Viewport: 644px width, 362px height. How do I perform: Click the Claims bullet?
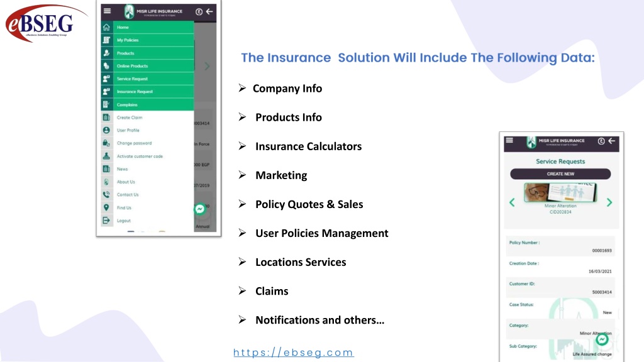tap(272, 291)
